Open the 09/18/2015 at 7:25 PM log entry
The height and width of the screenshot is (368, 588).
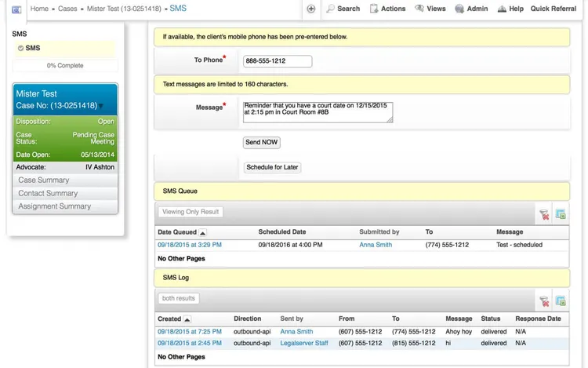coord(190,332)
